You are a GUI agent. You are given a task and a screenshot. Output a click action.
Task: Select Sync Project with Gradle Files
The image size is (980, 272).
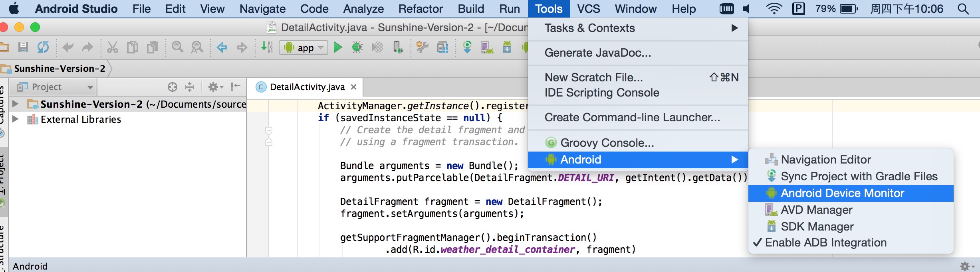(851, 176)
